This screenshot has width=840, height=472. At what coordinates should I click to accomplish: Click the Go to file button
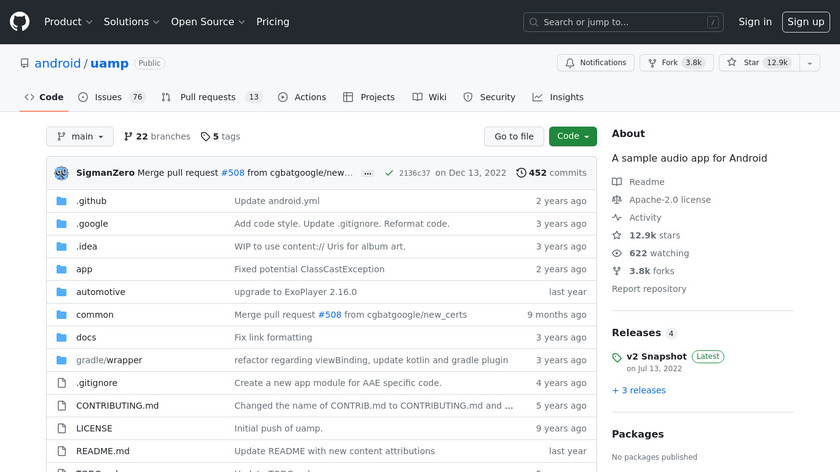514,137
